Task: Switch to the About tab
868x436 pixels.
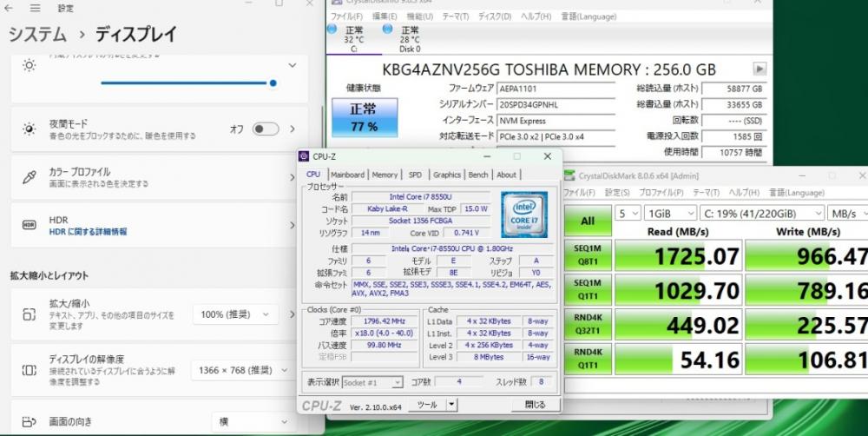Action: tap(506, 175)
